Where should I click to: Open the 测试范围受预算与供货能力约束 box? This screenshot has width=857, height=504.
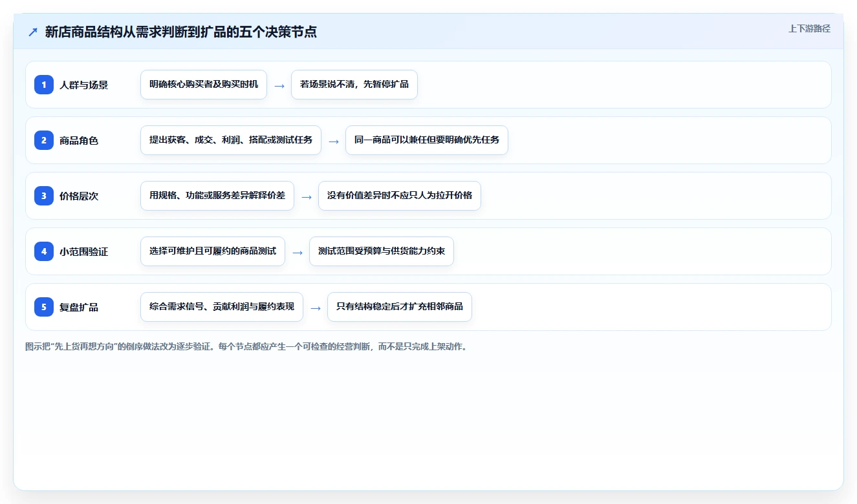point(382,251)
